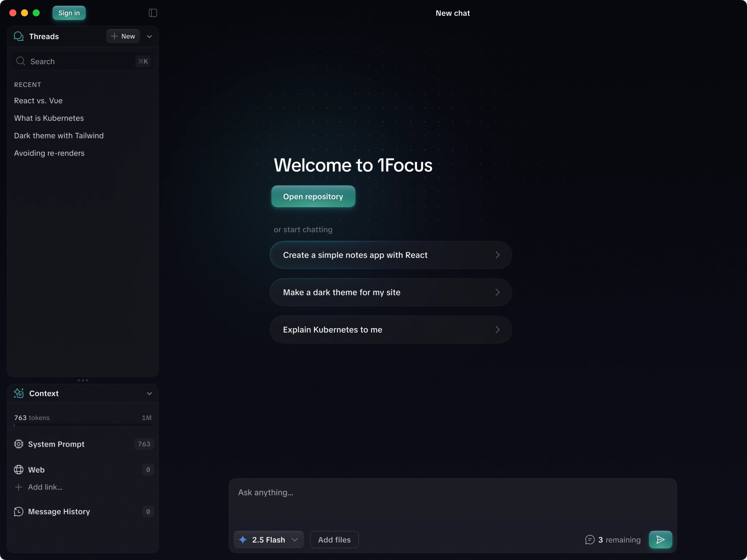
Task: Expand the New thread dropdown arrow
Action: [x=149, y=36]
